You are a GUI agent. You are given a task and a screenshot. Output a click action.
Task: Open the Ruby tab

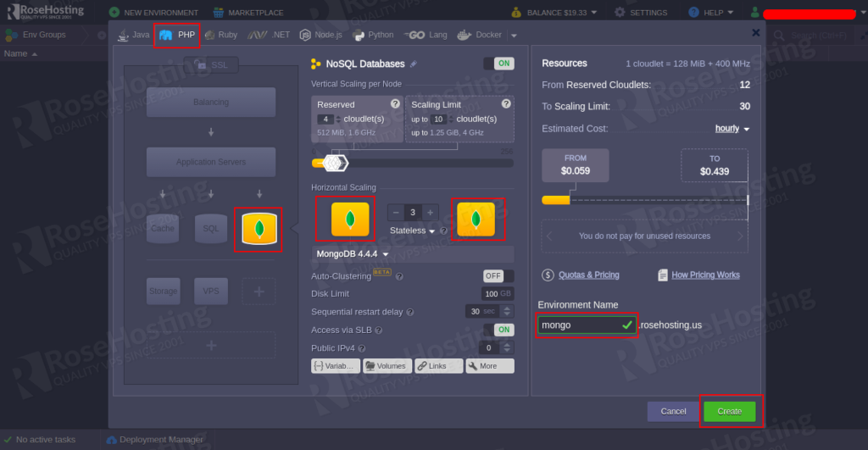click(x=221, y=35)
